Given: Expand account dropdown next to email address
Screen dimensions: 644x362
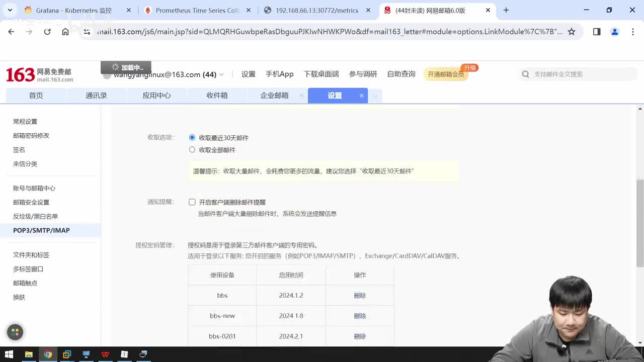Looking at the screenshot, I should pos(221,74).
